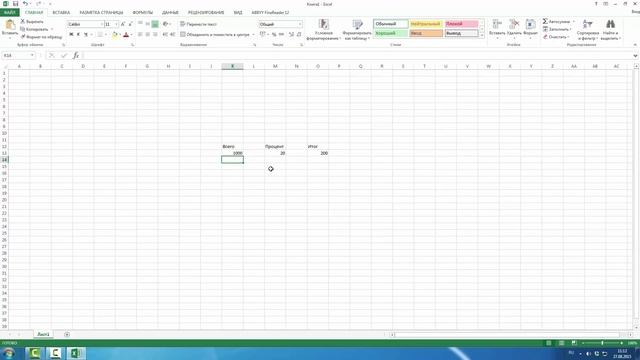Viewport: 640px width, 360px height.
Task: Open the Fill (Заполнить) dropdown
Action: click(557, 29)
